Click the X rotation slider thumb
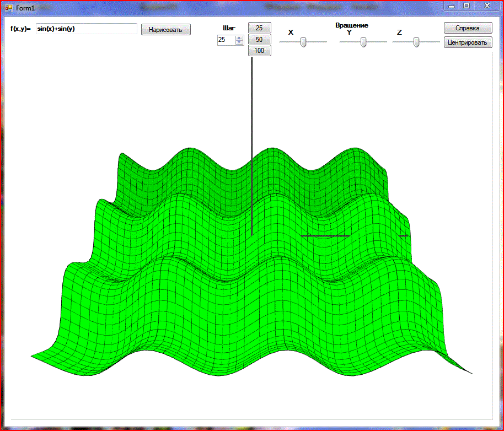 (303, 42)
